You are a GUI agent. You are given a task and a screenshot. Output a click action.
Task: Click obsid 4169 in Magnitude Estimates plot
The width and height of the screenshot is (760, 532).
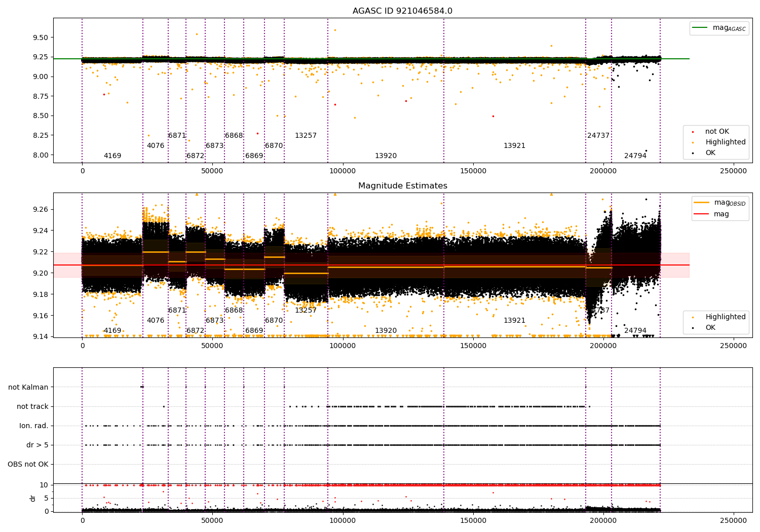112,331
